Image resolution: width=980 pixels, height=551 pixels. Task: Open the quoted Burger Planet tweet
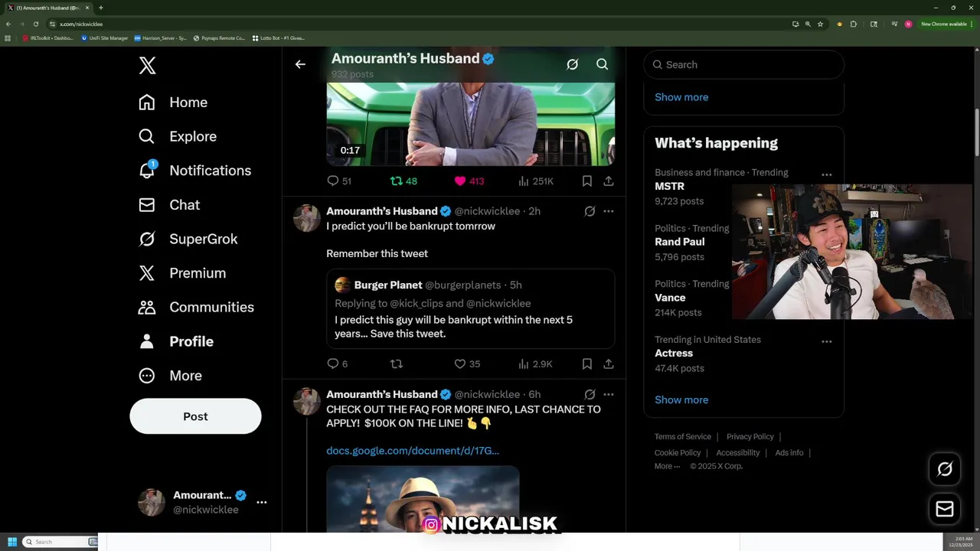(x=471, y=309)
